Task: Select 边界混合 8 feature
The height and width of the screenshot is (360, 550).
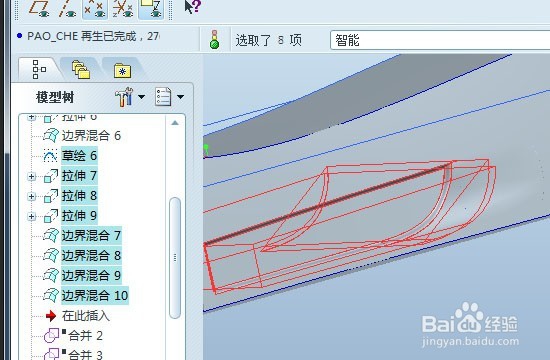Action: 91,255
